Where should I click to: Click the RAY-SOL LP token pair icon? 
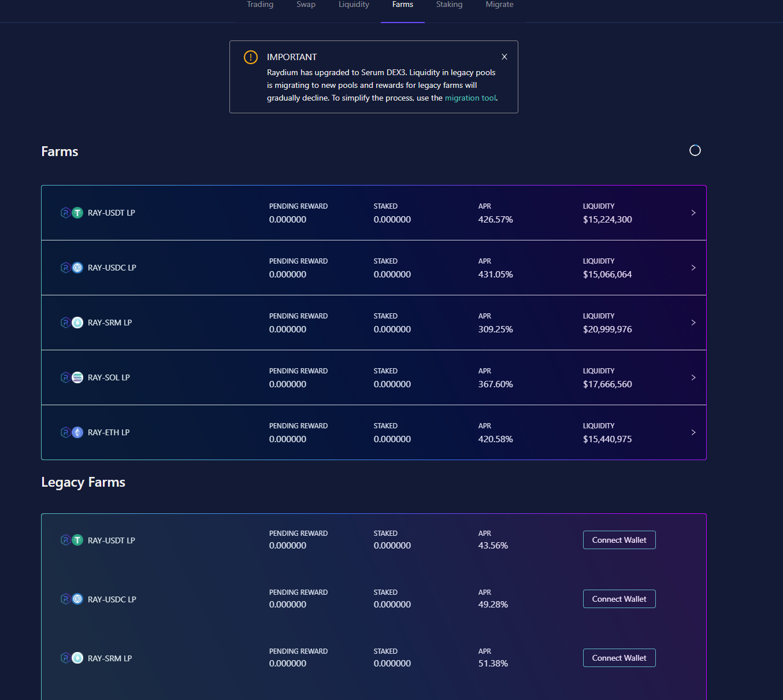pyautogui.click(x=72, y=377)
